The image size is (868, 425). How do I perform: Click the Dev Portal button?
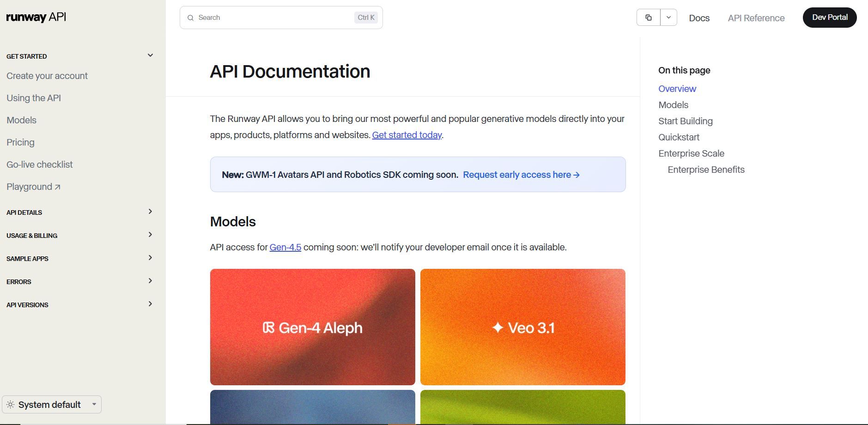click(x=829, y=18)
